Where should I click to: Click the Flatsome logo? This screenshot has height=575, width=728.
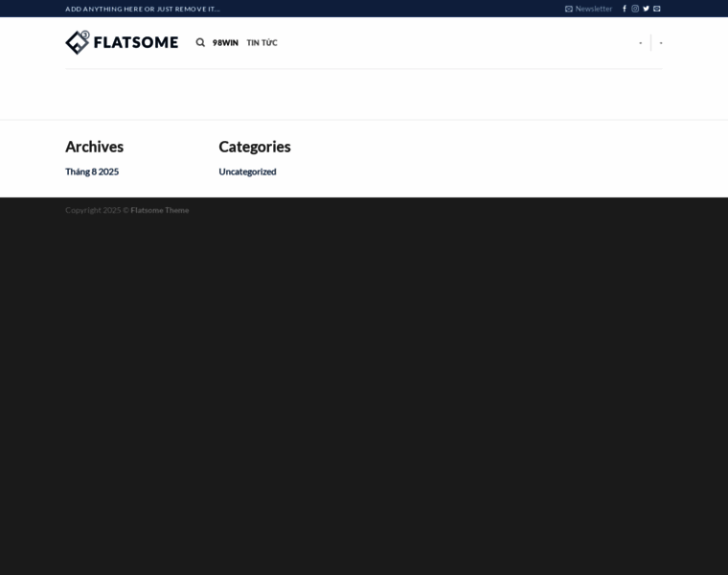(x=122, y=43)
